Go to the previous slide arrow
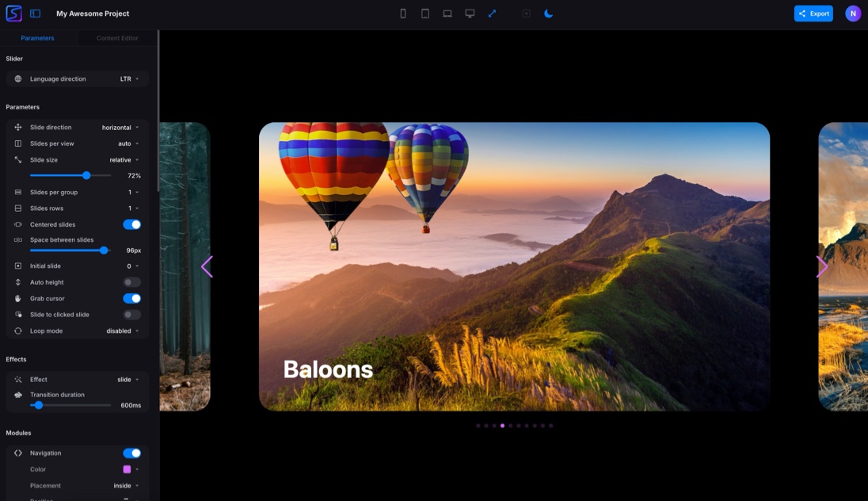Viewport: 868px width, 501px height. tap(207, 267)
